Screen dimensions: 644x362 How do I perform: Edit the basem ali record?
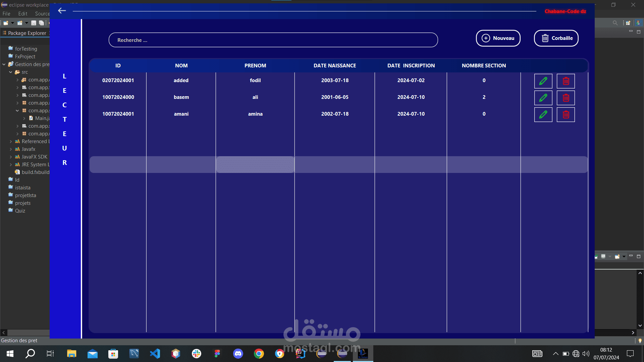tap(543, 98)
